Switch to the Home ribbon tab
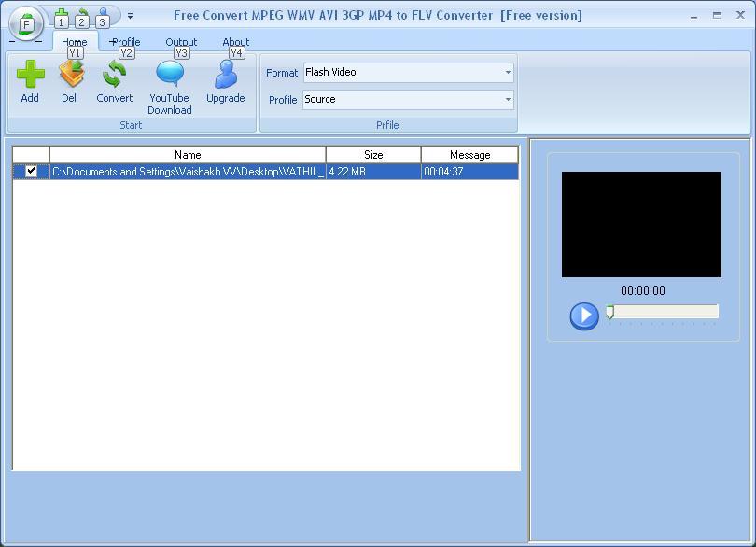 pyautogui.click(x=75, y=42)
